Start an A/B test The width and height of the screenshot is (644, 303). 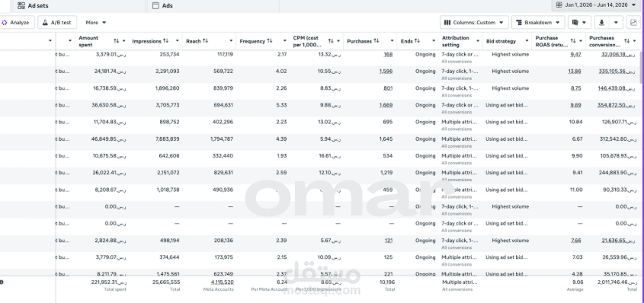coord(57,23)
